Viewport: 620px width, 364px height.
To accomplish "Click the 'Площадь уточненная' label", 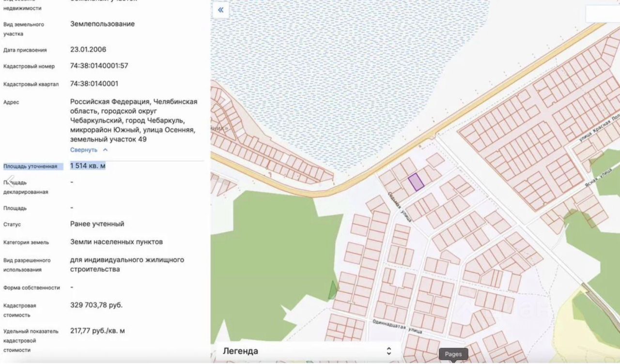I will (30, 167).
